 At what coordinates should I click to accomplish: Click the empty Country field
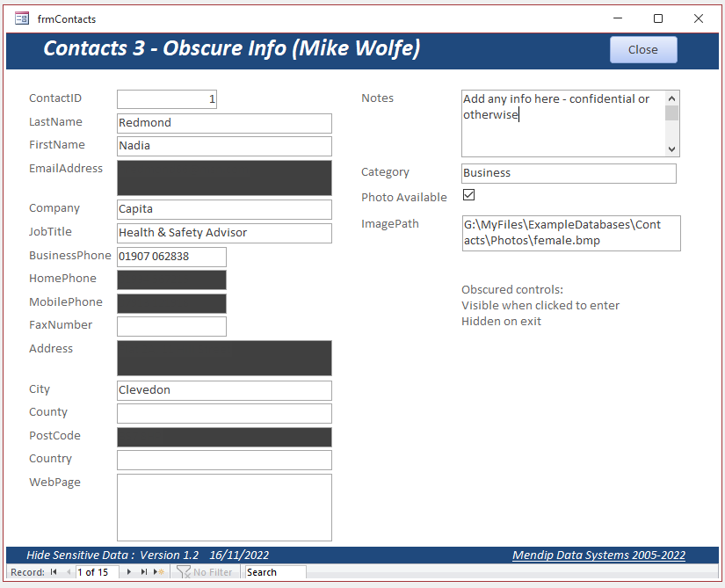click(x=224, y=461)
